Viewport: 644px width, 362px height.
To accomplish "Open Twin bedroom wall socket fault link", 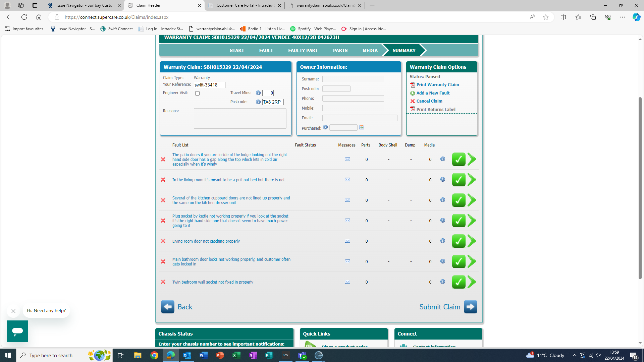I will pyautogui.click(x=213, y=282).
